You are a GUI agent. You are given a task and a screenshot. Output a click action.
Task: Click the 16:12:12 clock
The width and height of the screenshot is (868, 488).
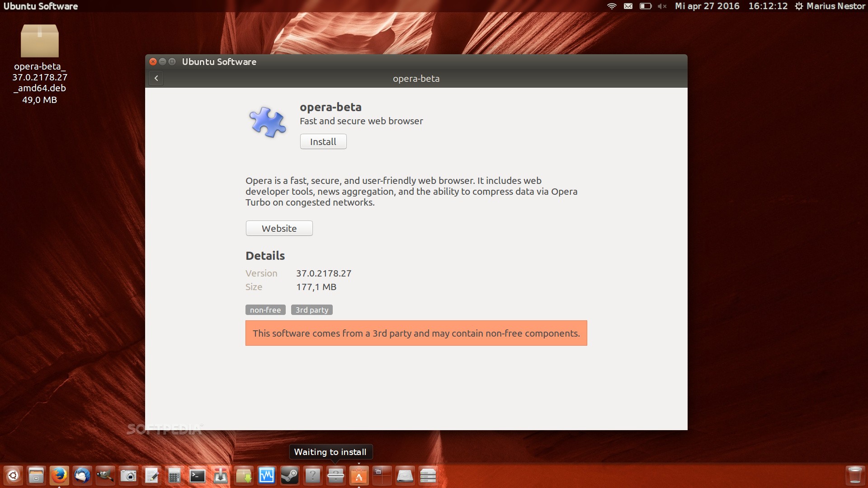tap(768, 6)
